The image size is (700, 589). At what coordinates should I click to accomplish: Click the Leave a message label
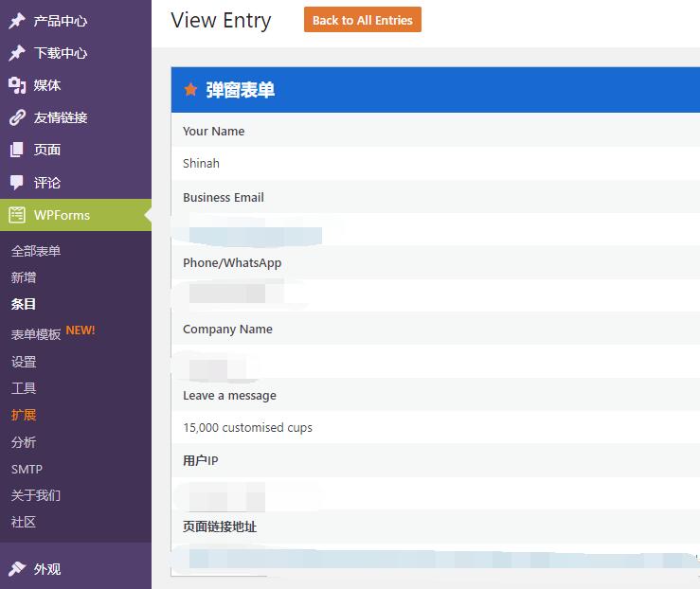229,396
